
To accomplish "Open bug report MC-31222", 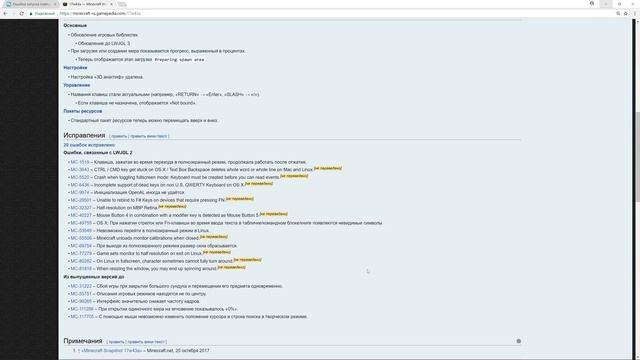I will point(81,286).
